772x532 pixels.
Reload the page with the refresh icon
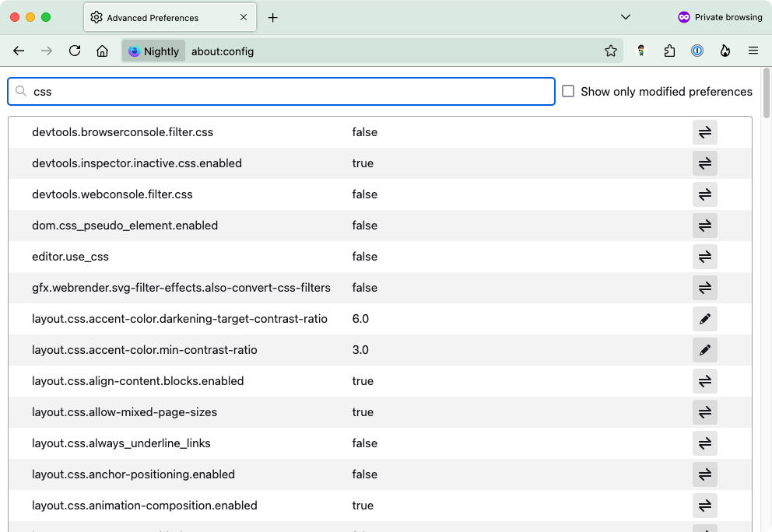click(x=75, y=51)
